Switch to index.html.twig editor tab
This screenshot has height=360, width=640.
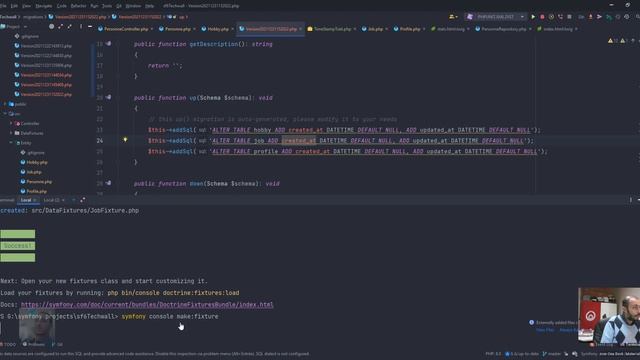tap(558, 29)
